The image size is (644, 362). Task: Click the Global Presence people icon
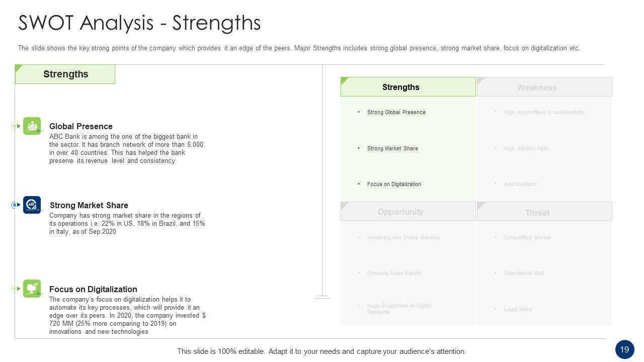point(32,126)
